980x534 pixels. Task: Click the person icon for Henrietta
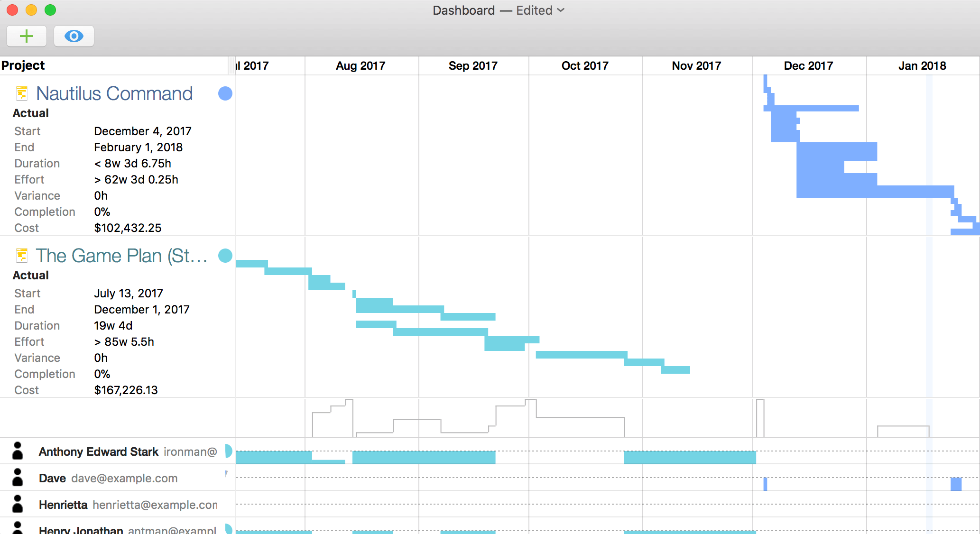(18, 504)
